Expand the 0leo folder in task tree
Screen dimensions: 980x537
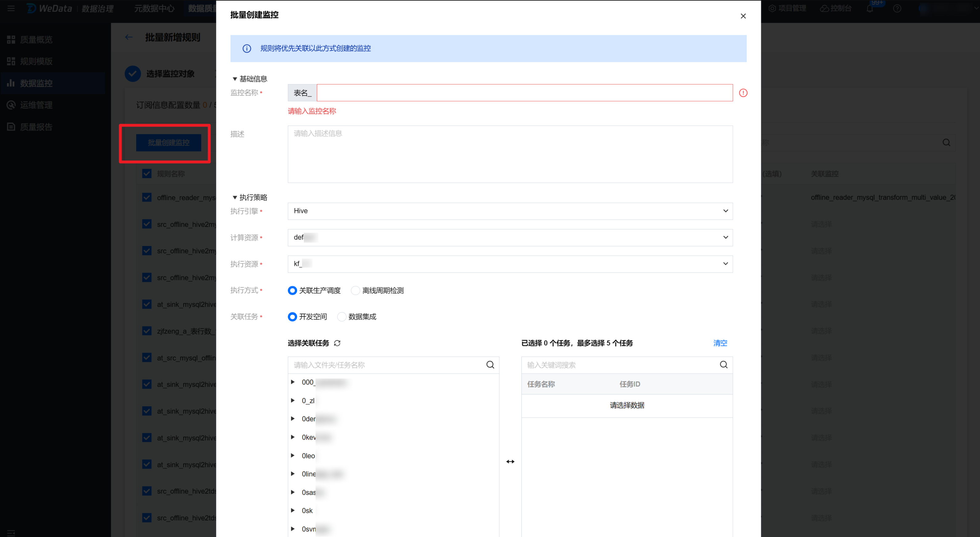coord(292,455)
